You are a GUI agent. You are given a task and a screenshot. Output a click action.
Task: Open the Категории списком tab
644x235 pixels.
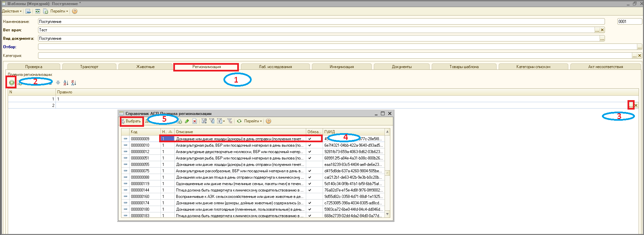533,67
